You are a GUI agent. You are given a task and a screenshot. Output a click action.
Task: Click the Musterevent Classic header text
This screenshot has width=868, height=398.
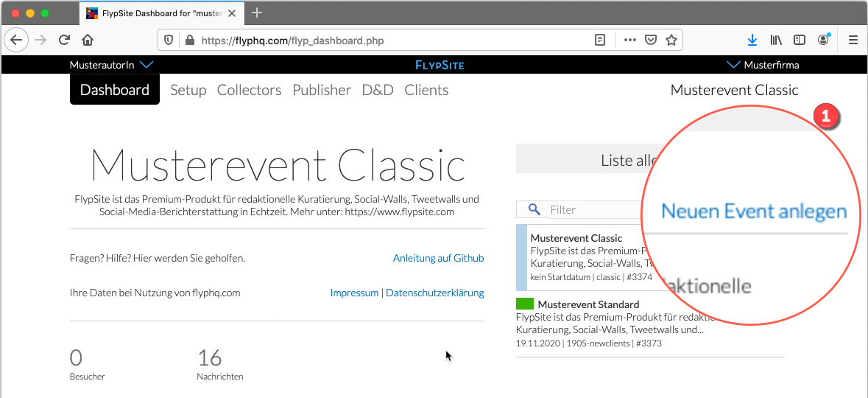pos(734,90)
